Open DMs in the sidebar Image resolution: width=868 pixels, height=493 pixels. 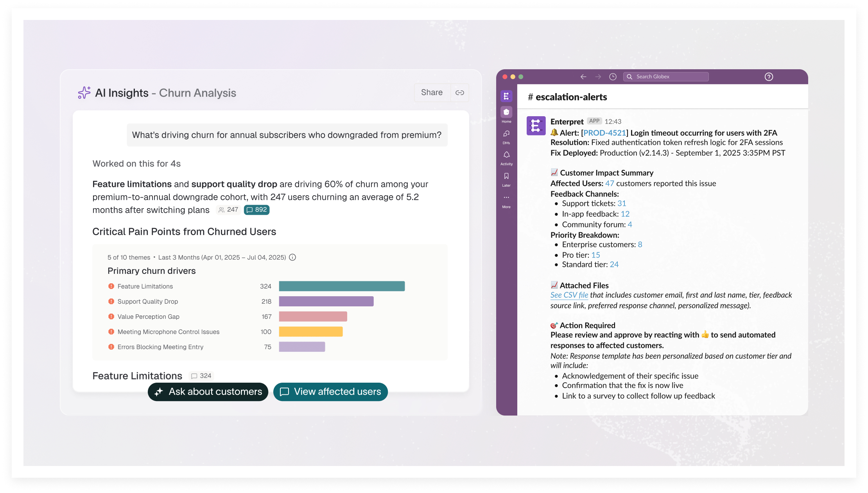point(506,134)
